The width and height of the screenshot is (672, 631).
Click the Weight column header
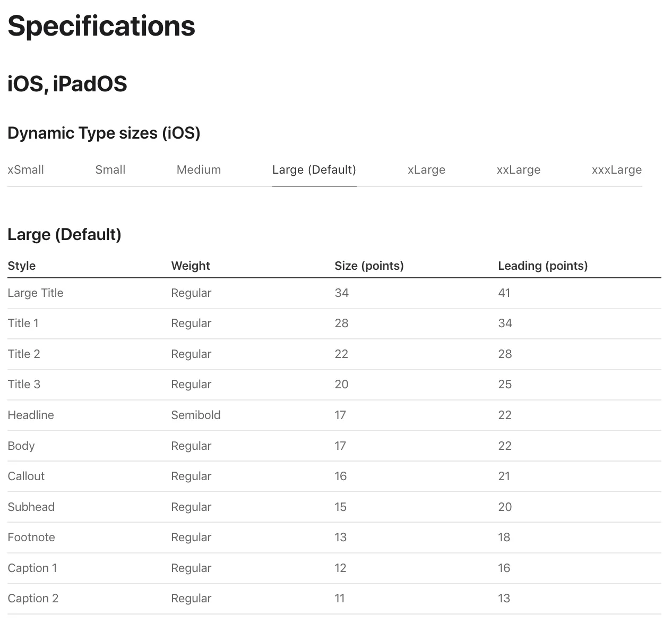pos(191,266)
